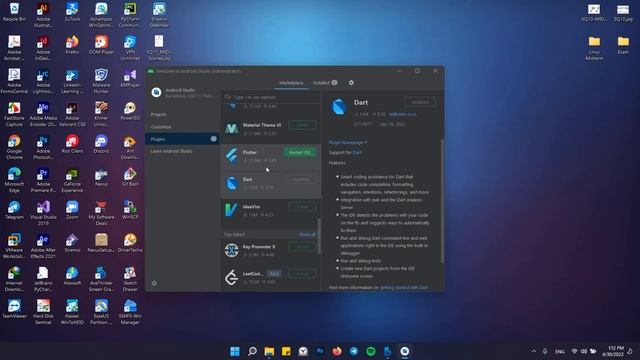Install the IdeaVim plugin
This screenshot has width=640, height=360.
coord(302,207)
